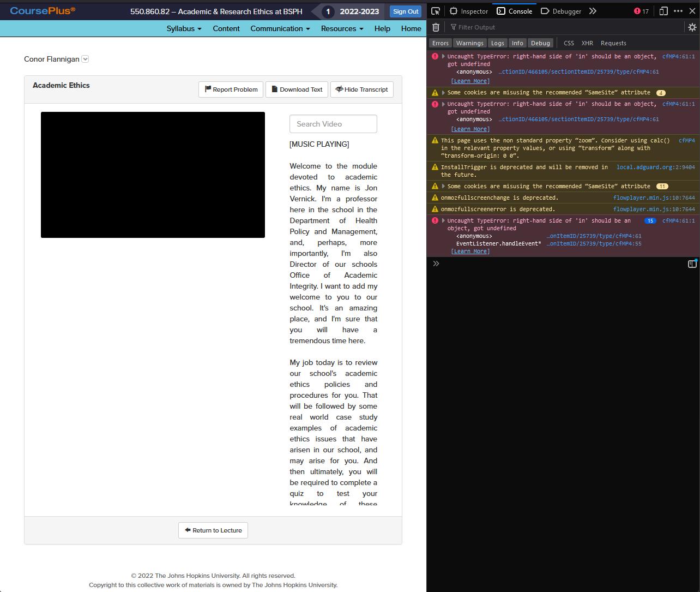Open the DevTools settings gear
Screen dimensions: 700x592
point(691,27)
